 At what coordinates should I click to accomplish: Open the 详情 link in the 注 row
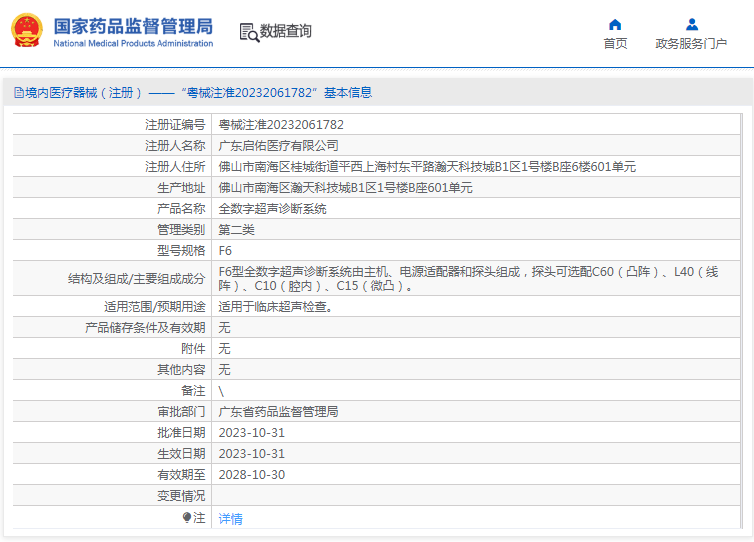230,518
